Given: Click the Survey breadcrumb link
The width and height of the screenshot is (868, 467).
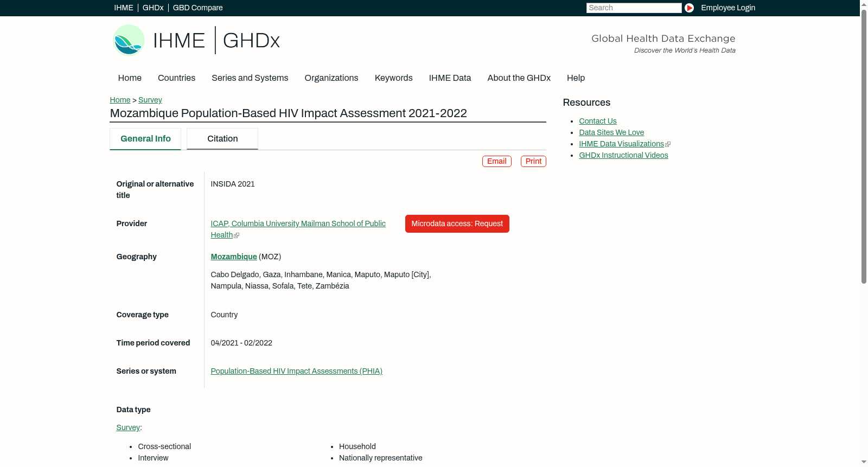Looking at the screenshot, I should click(x=150, y=100).
